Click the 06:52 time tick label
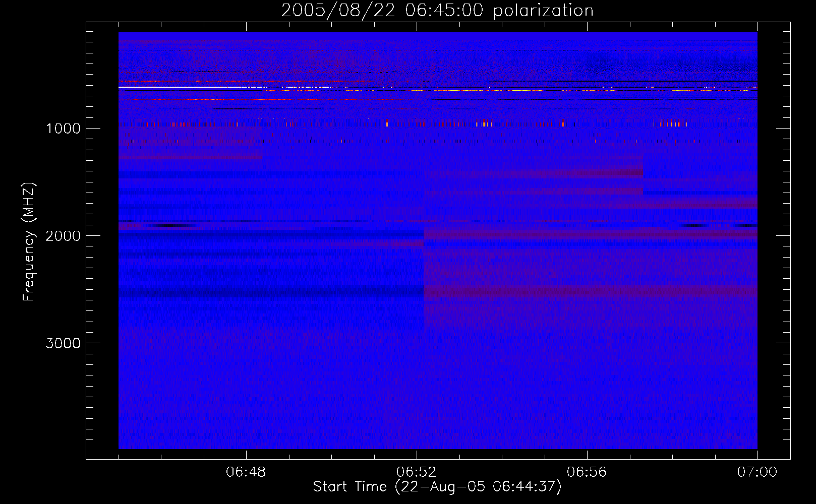 pos(417,472)
